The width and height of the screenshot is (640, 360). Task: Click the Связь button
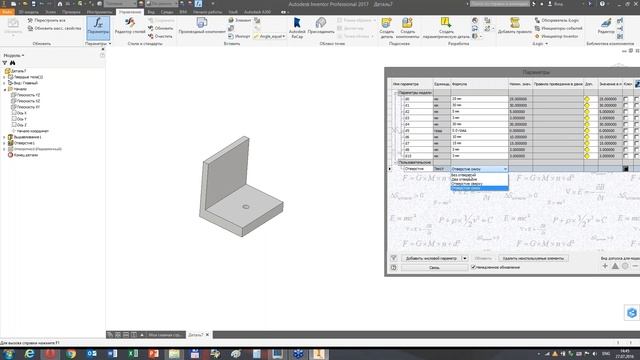click(434, 267)
